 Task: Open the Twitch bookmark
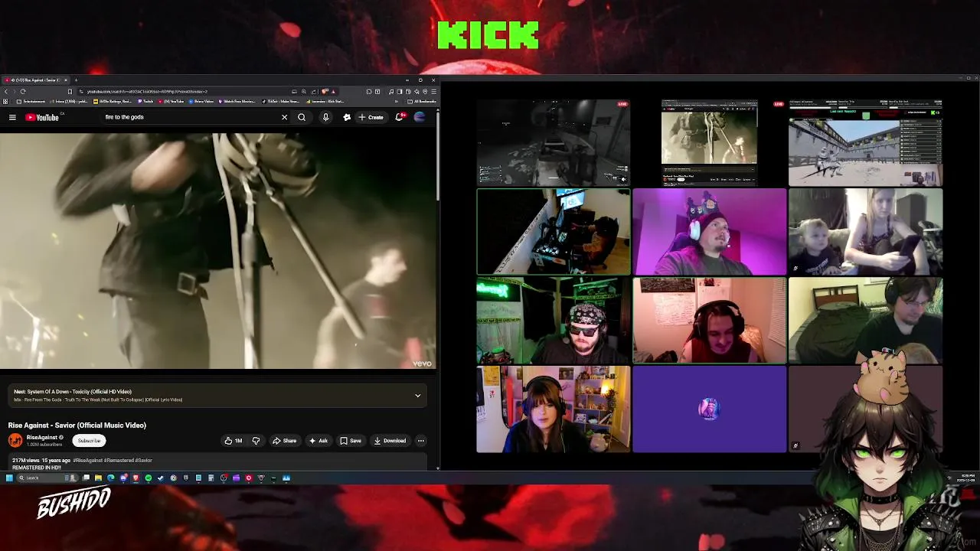(x=145, y=101)
